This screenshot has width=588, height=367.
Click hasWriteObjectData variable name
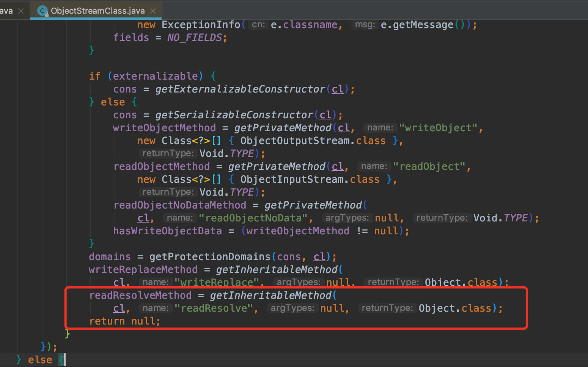click(x=167, y=231)
